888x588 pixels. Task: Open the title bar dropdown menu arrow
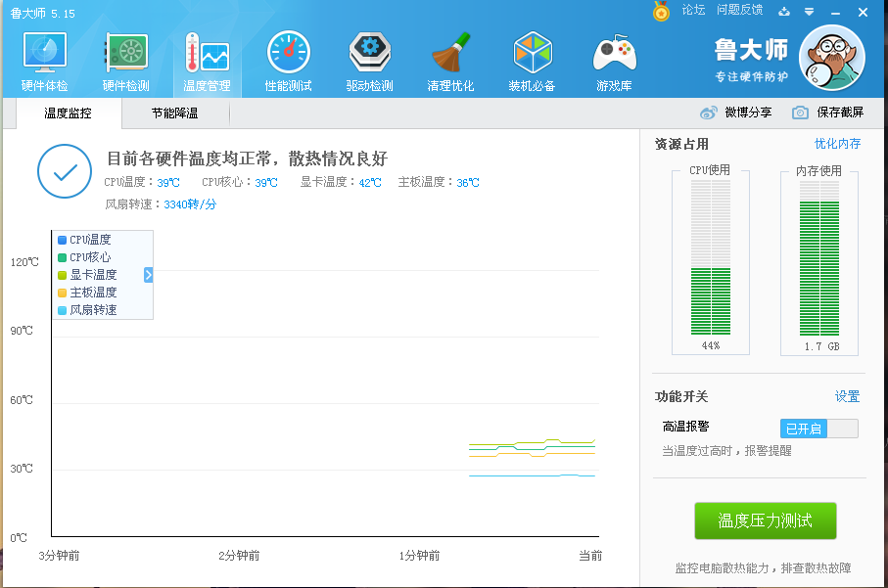pyautogui.click(x=810, y=12)
